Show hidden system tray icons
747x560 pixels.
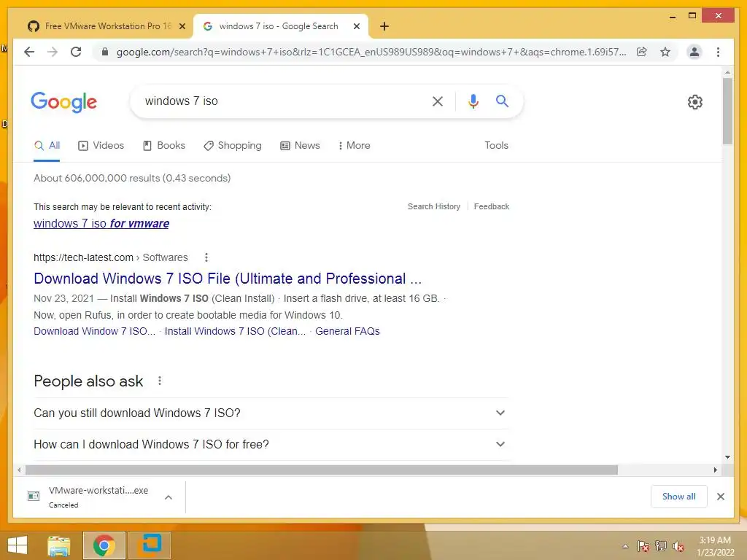point(625,546)
